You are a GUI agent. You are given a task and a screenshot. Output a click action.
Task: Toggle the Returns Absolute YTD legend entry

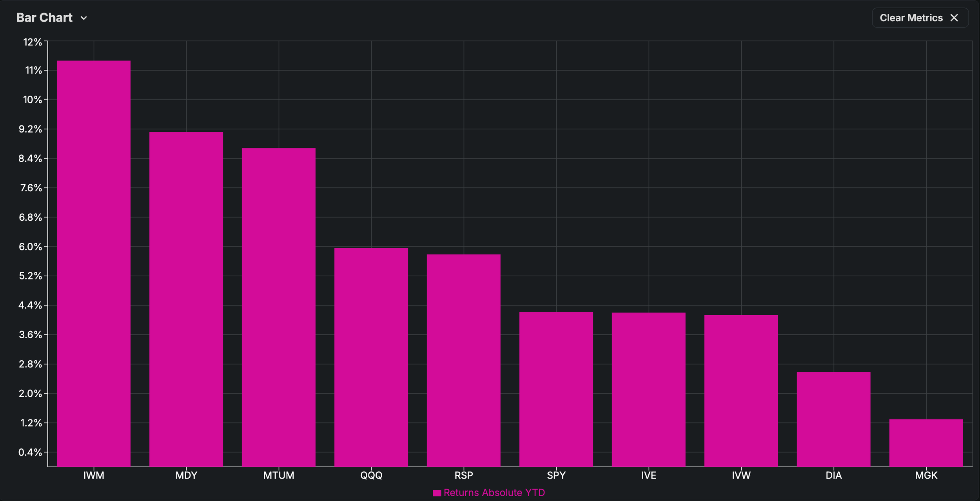[494, 492]
